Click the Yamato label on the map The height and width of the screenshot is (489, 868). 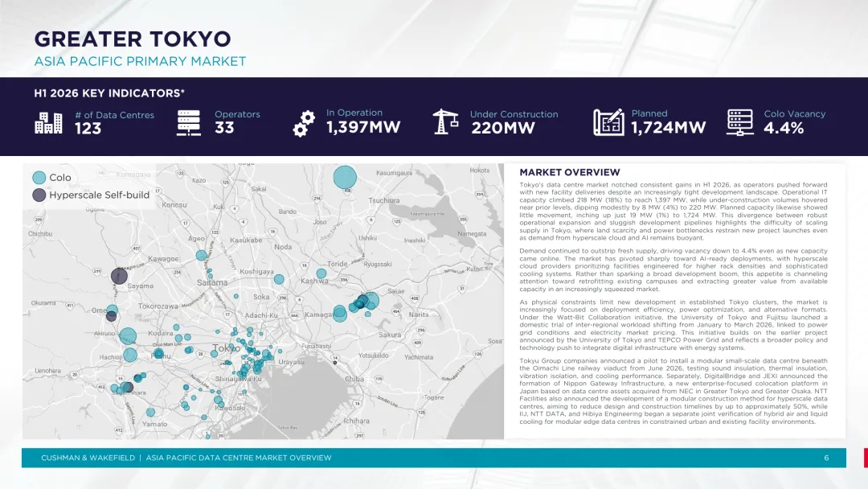coord(154,424)
